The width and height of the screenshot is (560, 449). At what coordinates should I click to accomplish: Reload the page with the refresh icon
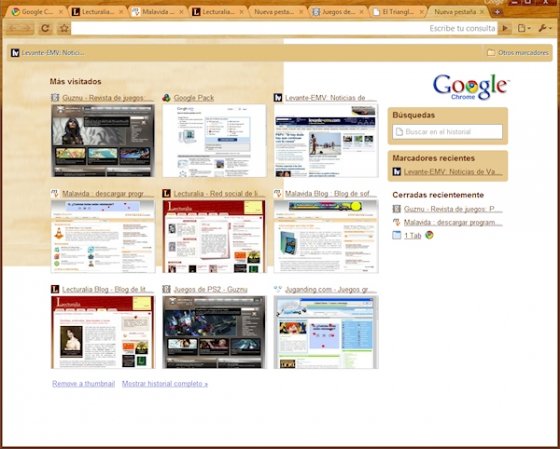click(x=45, y=28)
